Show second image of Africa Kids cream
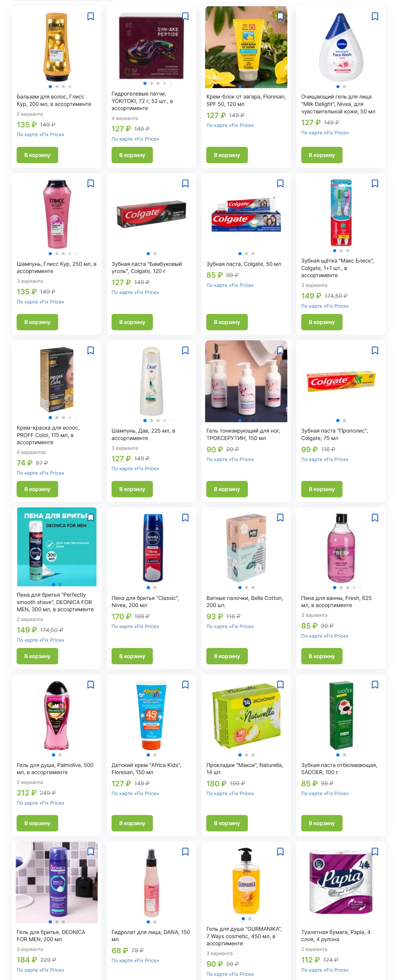The image size is (401, 980). pyautogui.click(x=154, y=755)
